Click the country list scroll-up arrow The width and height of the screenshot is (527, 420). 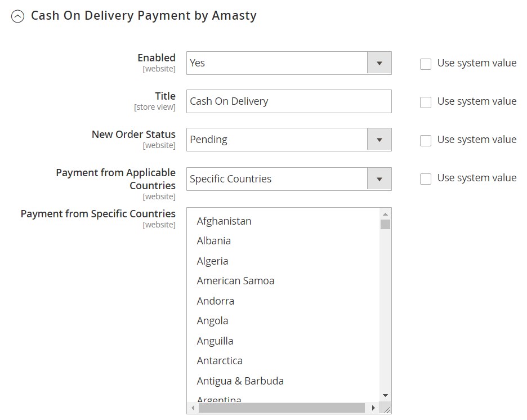tap(386, 214)
